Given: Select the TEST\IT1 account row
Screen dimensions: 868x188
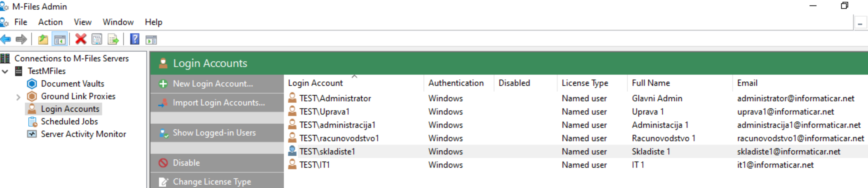Looking at the screenshot, I should pyautogui.click(x=576, y=164).
